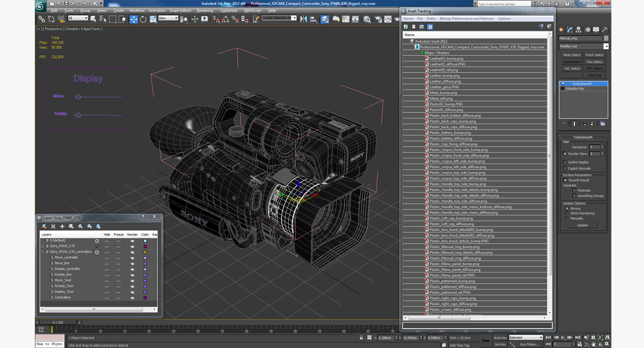
Task: Activate the Select and Scale tool
Action: [153, 19]
